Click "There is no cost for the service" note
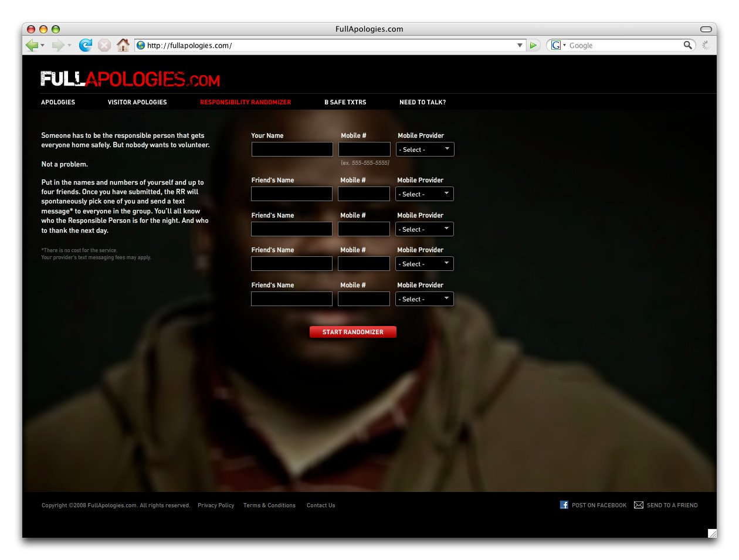Viewport: 739px width, 560px height. point(79,250)
